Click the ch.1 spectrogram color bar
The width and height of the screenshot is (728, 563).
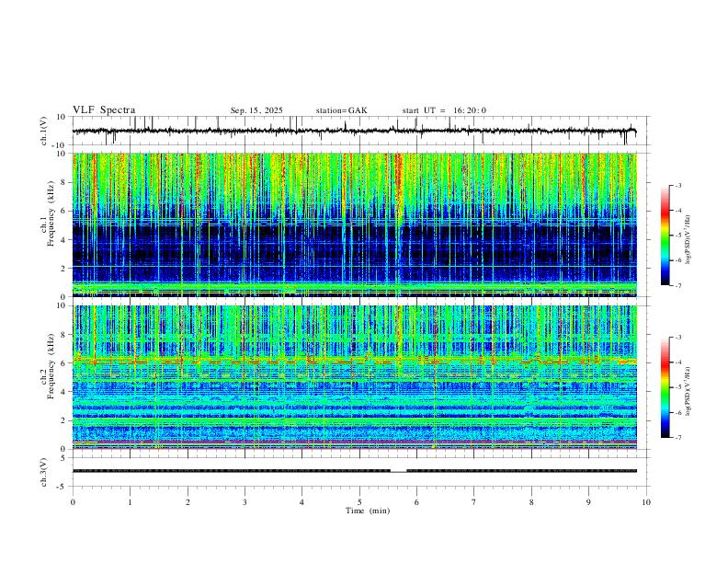click(665, 236)
